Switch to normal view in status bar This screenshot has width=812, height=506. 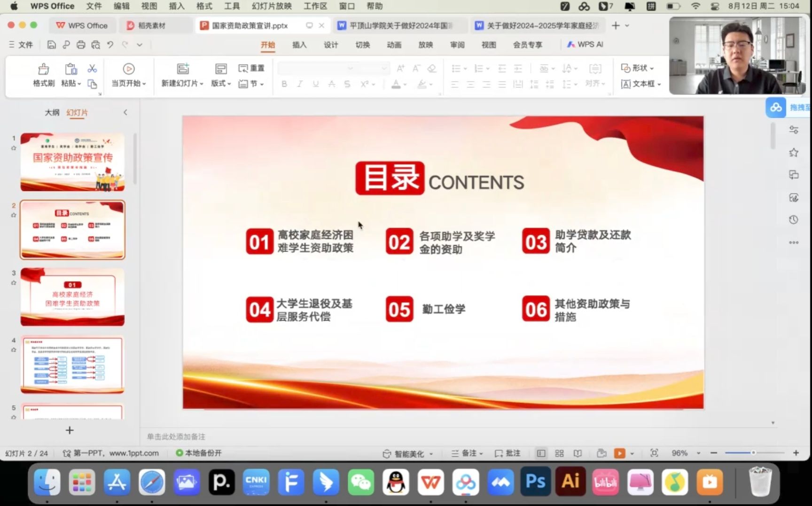coord(541,453)
